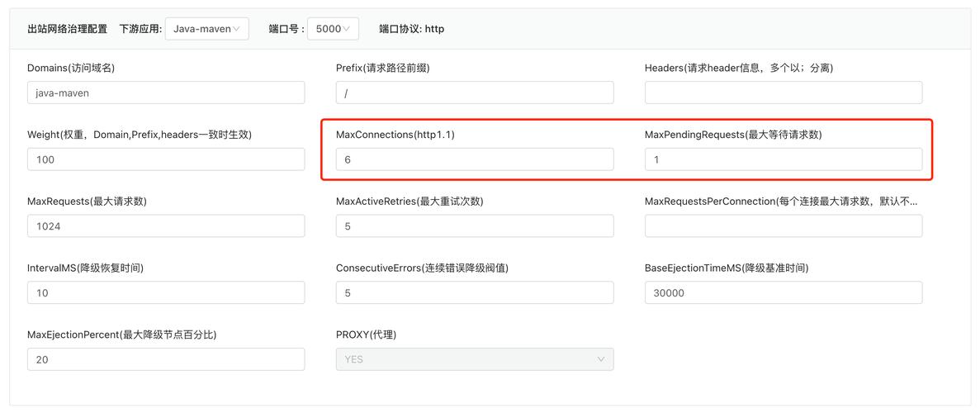Click the MaxPendingRequests input field
The image size is (980, 413).
[x=784, y=159]
